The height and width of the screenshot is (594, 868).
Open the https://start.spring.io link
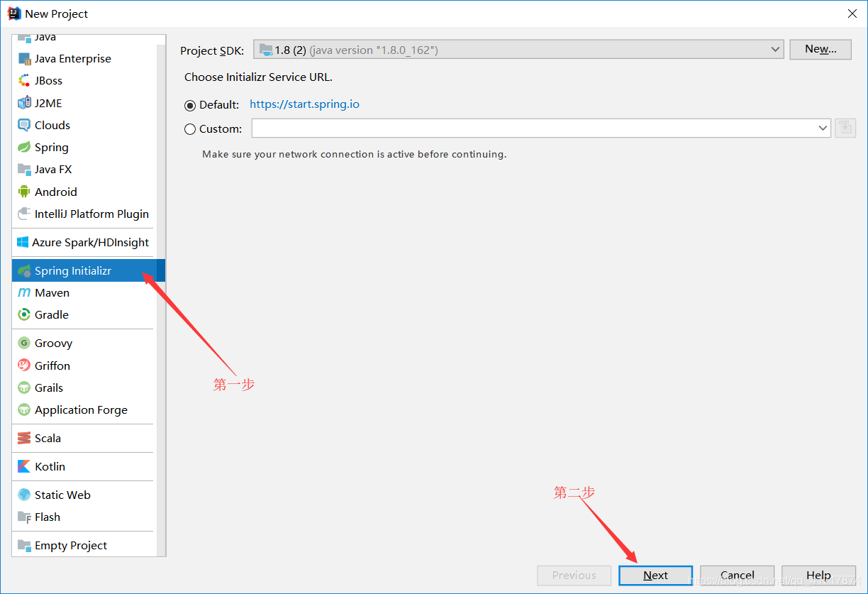[304, 104]
